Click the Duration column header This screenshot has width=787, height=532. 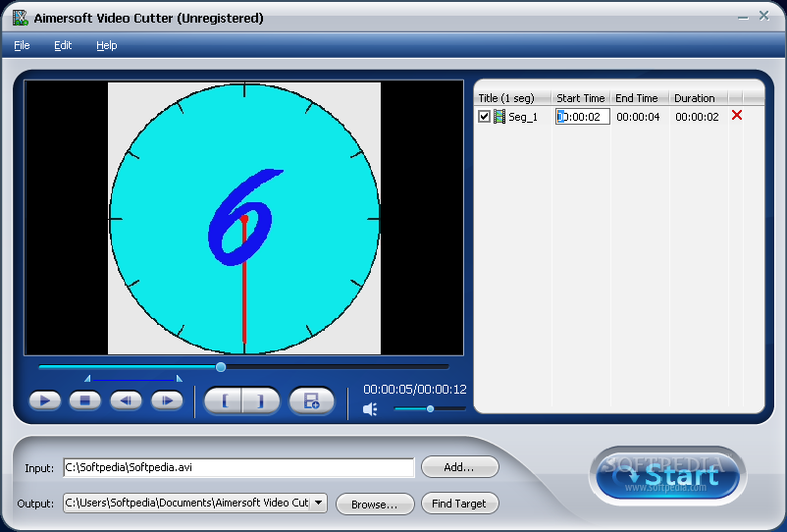[x=698, y=98]
